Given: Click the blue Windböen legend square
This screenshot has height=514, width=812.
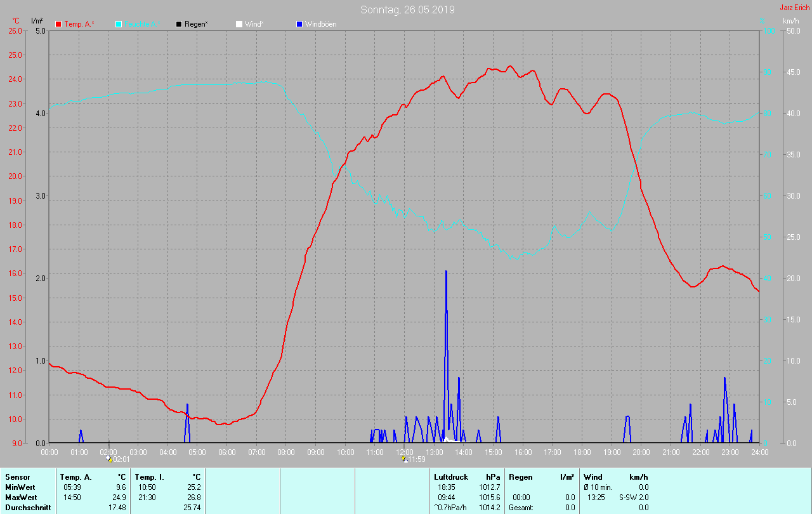Looking at the screenshot, I should click(299, 24).
